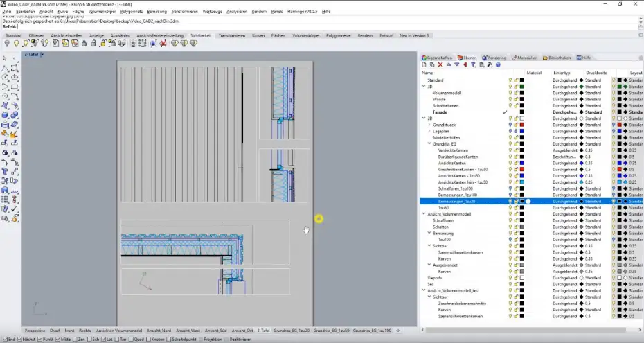Delete layer using red X in Ebenen panel
This screenshot has height=343, width=644.
click(x=440, y=65)
